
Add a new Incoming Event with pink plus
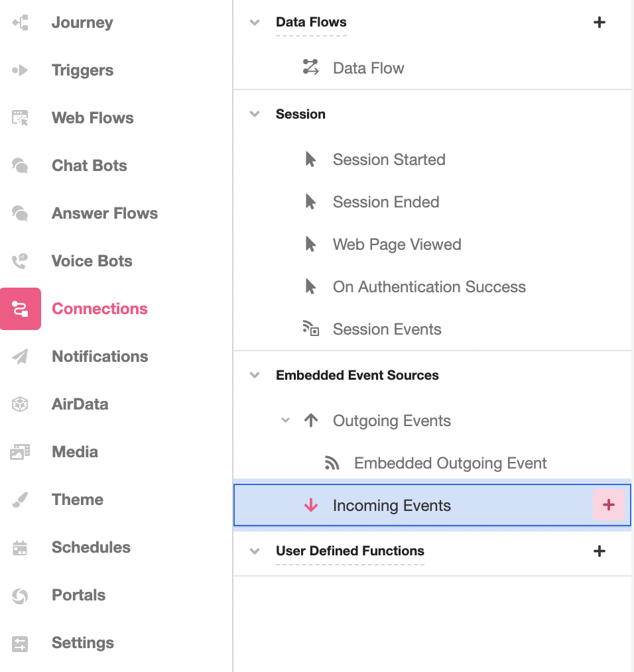pyautogui.click(x=608, y=505)
